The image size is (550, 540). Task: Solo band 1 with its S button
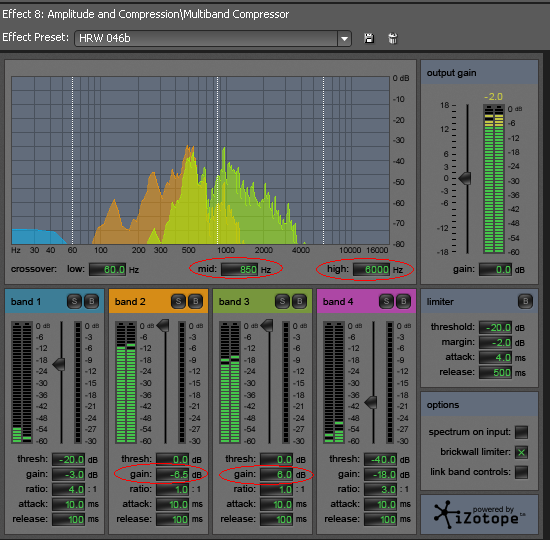tap(74, 301)
